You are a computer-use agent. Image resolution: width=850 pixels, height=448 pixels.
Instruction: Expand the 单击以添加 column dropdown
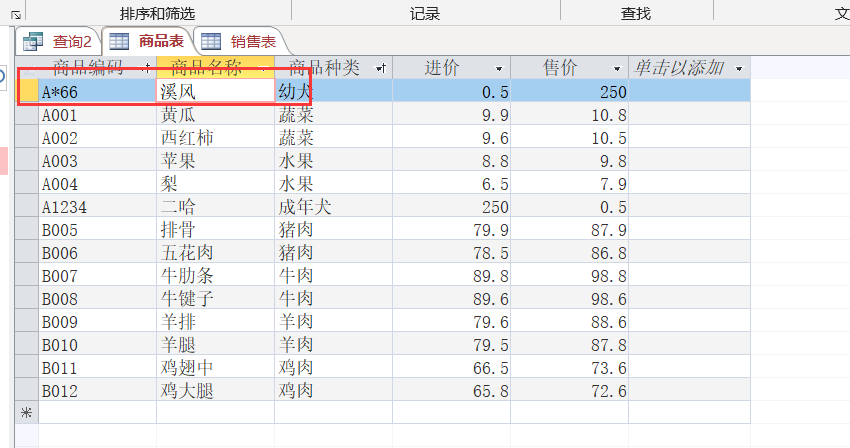tap(739, 69)
